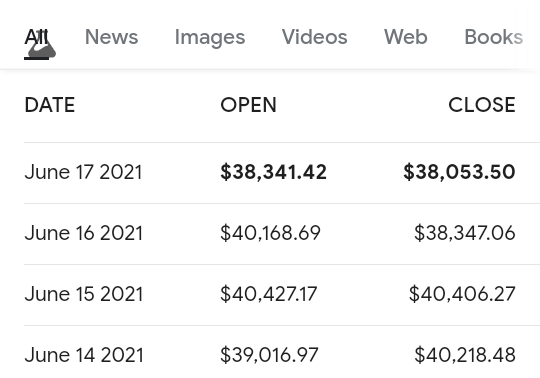The width and height of the screenshot is (540, 378).
Task: Click the $40,168.69 open value
Action: pos(270,233)
